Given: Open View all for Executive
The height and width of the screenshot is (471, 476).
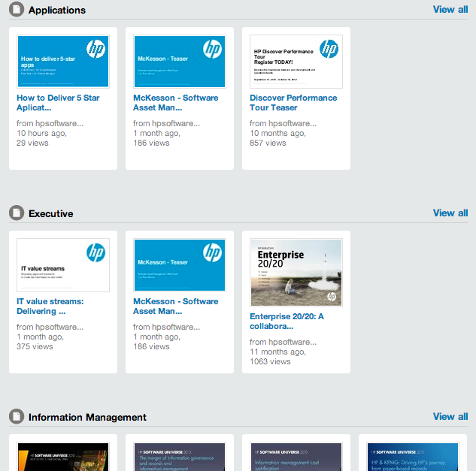Looking at the screenshot, I should coord(450,213).
